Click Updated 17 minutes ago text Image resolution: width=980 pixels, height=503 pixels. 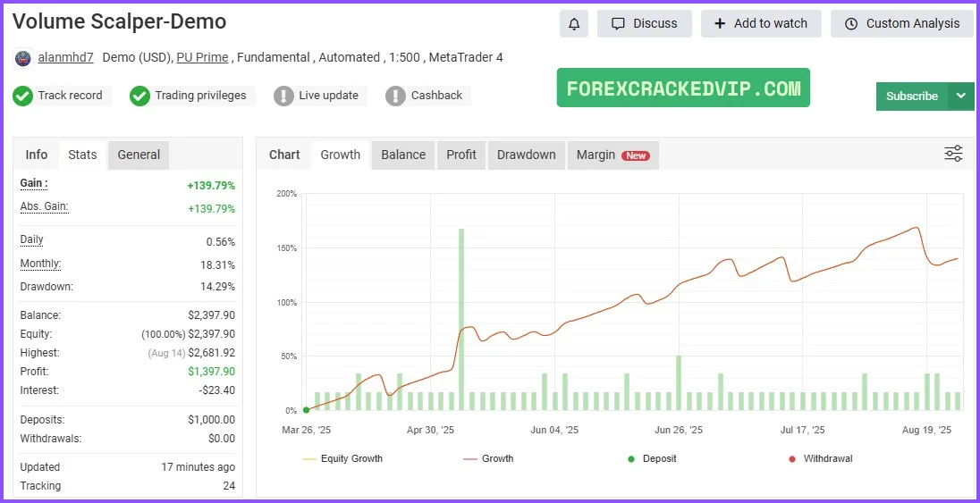click(199, 467)
